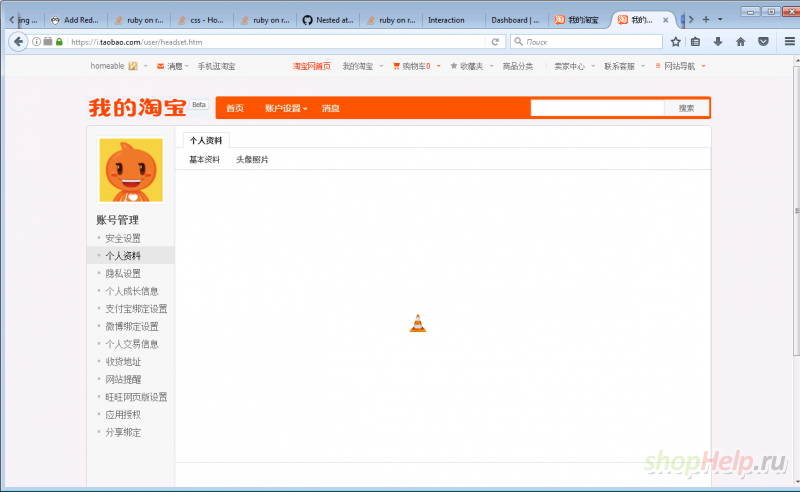
Task: Switch to the css - Ho... browser tab
Action: click(201, 20)
